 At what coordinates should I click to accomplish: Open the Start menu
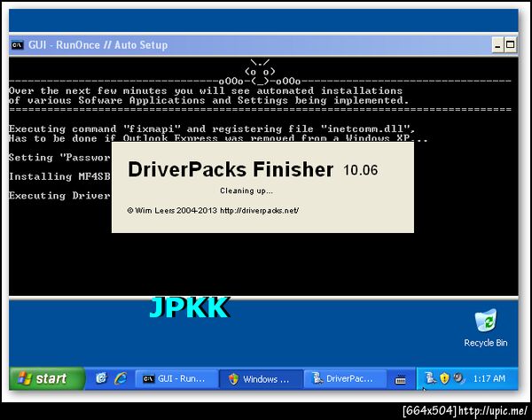tap(47, 378)
